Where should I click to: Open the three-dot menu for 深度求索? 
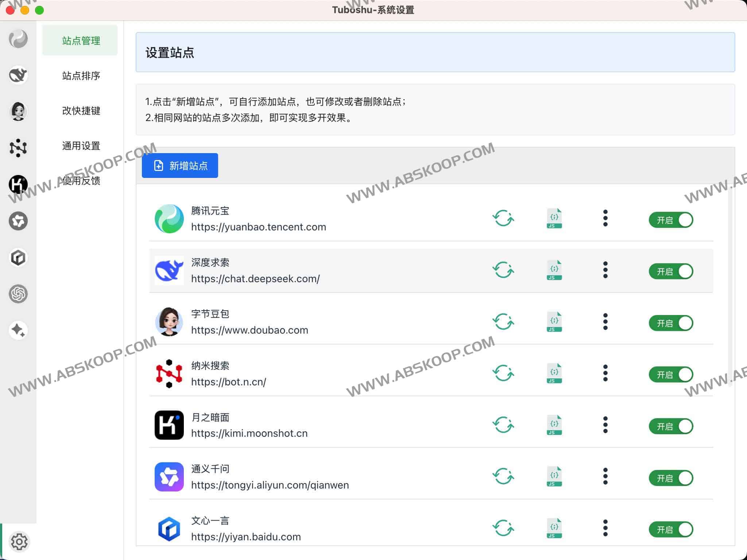605,271
